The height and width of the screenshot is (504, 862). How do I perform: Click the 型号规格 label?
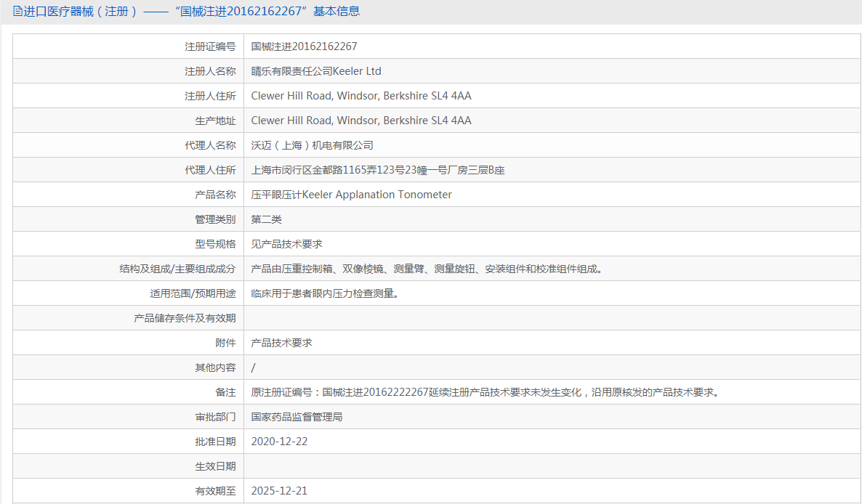215,244
